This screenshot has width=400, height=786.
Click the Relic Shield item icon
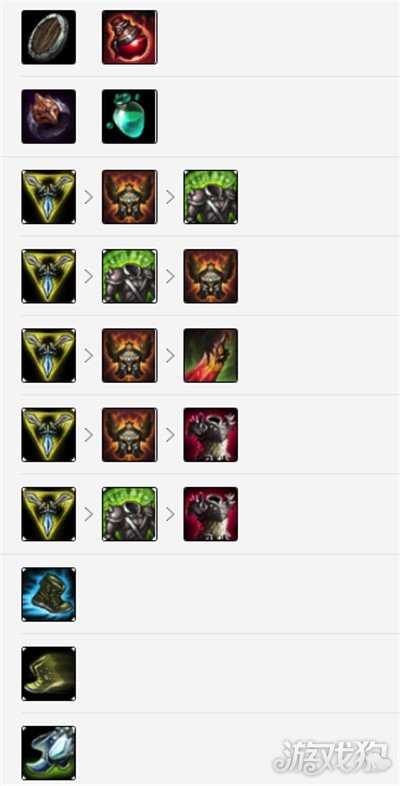point(49,37)
